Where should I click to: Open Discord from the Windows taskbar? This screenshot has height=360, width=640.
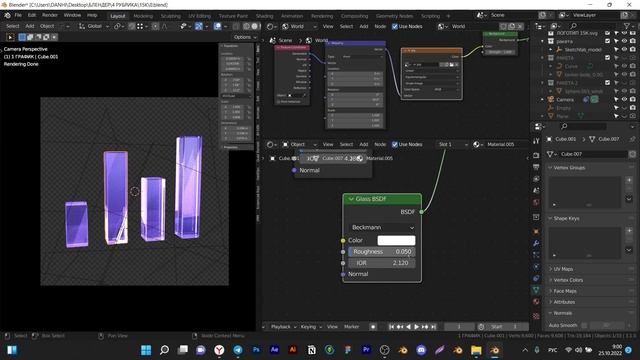click(x=421, y=350)
